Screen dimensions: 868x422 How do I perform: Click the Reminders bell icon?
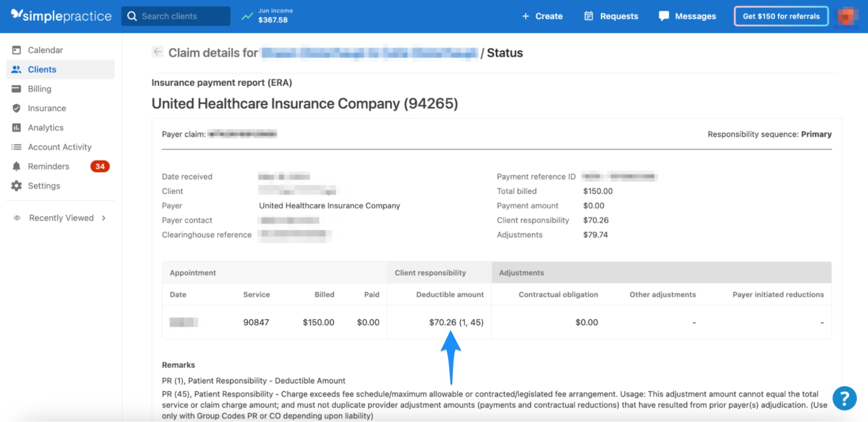(x=17, y=166)
